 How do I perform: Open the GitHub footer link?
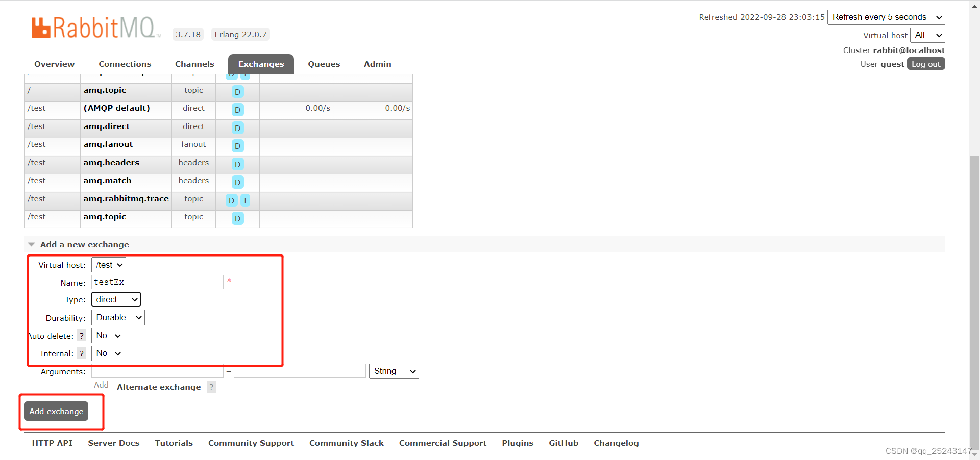563,443
